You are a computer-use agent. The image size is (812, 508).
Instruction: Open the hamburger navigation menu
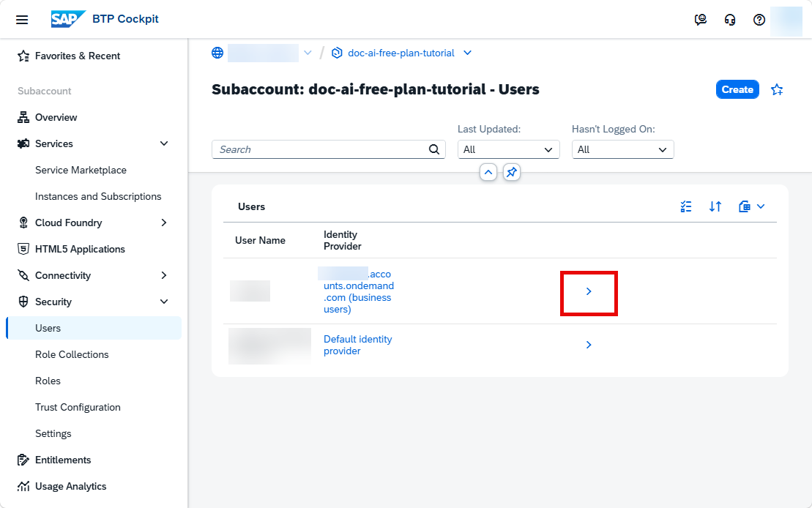(x=22, y=20)
